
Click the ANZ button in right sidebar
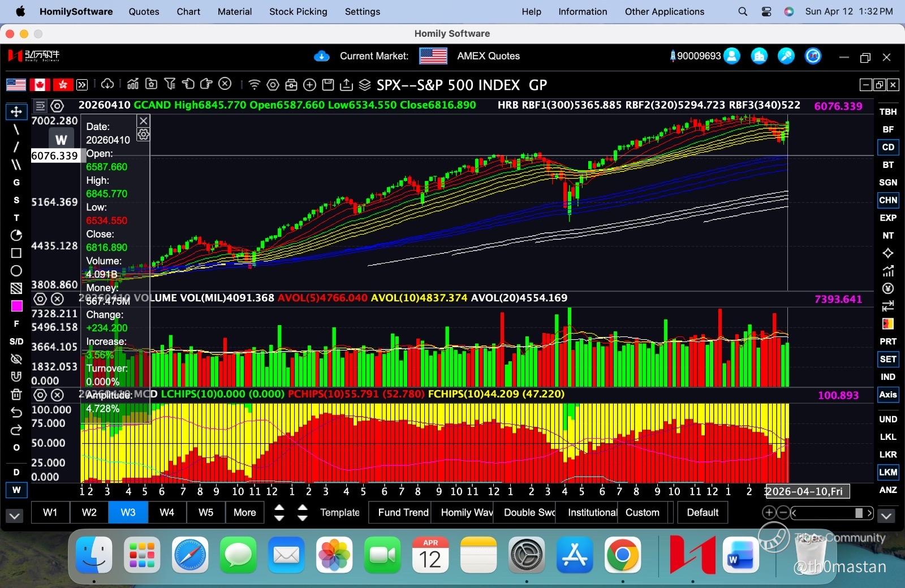point(888,490)
